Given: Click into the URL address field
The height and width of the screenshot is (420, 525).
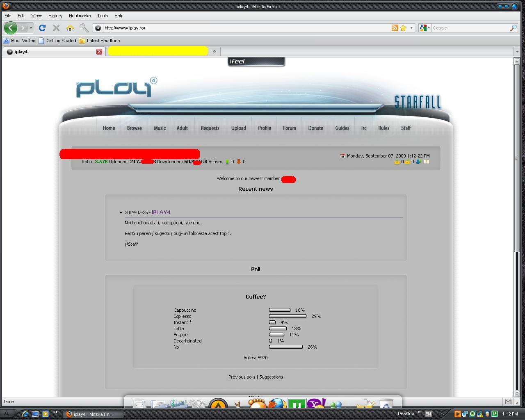Looking at the screenshot, I should tap(246, 28).
